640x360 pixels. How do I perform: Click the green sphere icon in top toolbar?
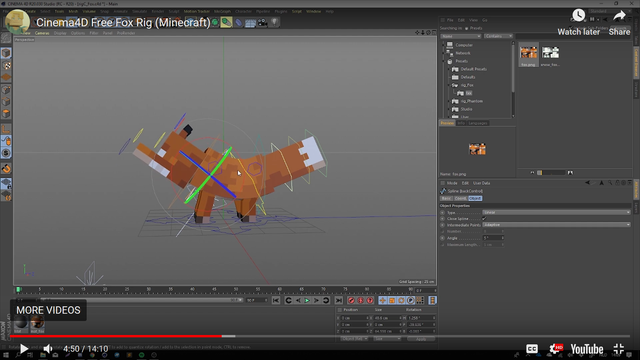[x=215, y=22]
